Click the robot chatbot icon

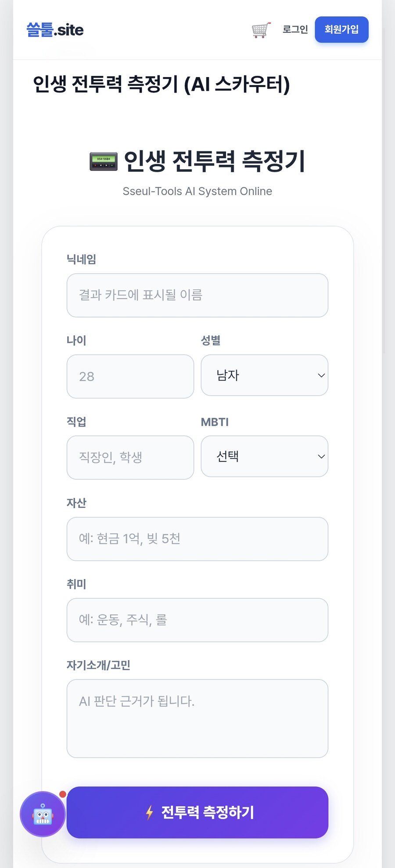pos(42,814)
